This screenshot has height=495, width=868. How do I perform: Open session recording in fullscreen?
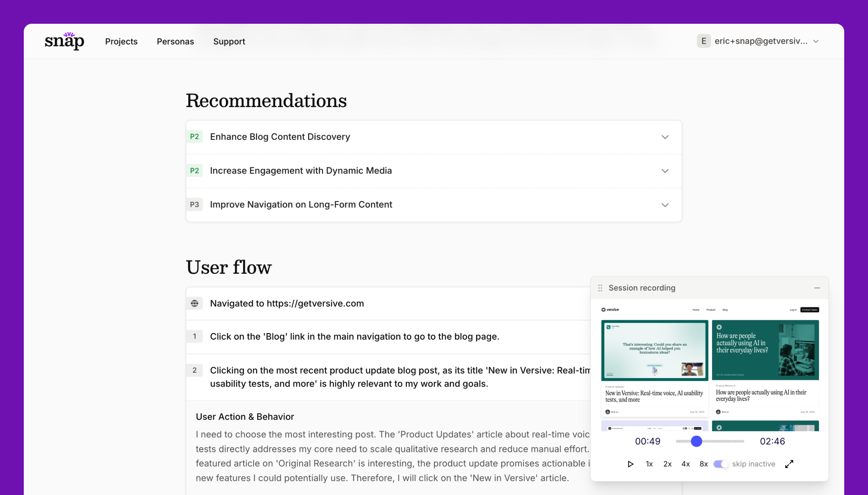point(789,464)
